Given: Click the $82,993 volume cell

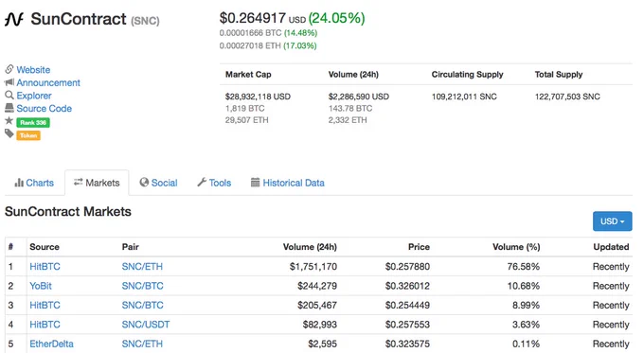Looking at the screenshot, I should pos(320,325).
